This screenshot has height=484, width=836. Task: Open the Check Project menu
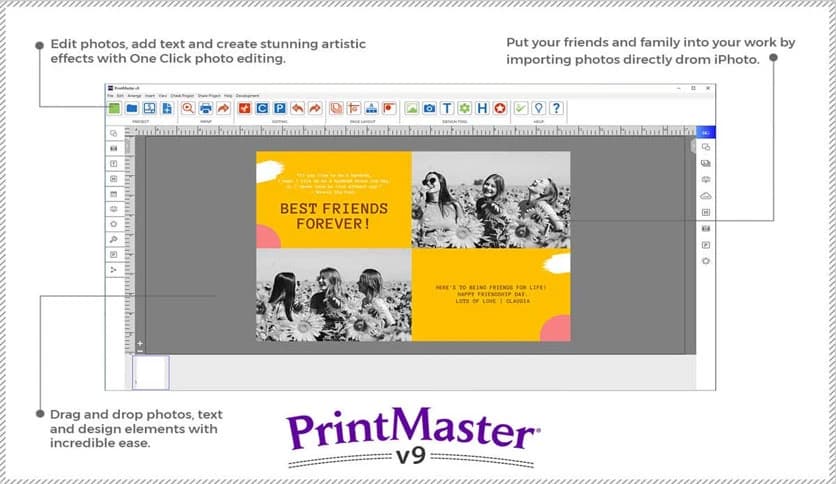[x=182, y=96]
